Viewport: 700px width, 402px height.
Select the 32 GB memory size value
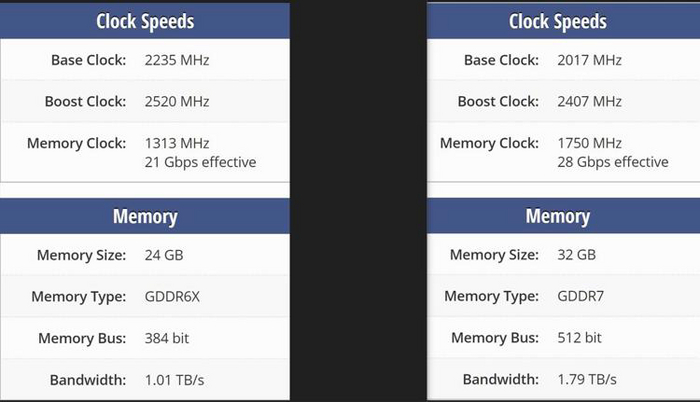[x=575, y=255]
